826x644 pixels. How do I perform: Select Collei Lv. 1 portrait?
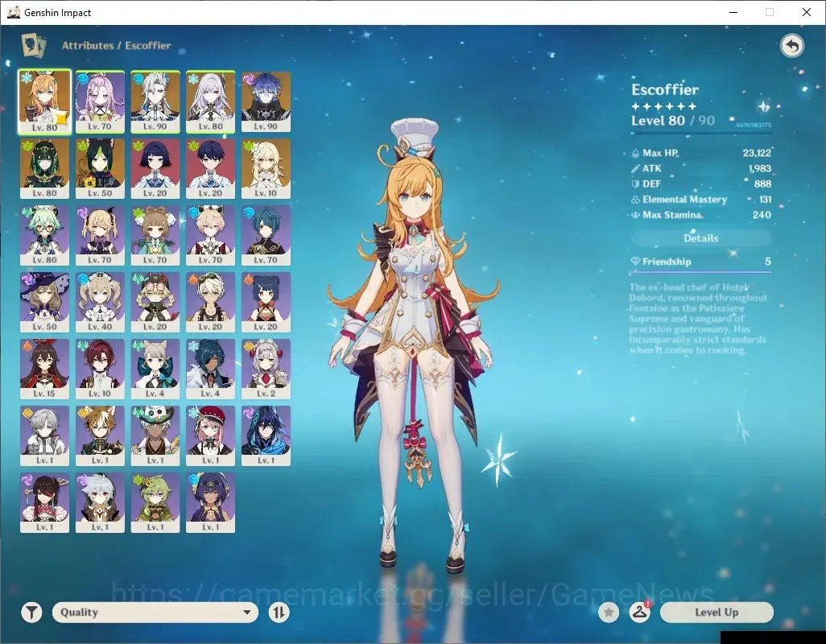(x=155, y=503)
